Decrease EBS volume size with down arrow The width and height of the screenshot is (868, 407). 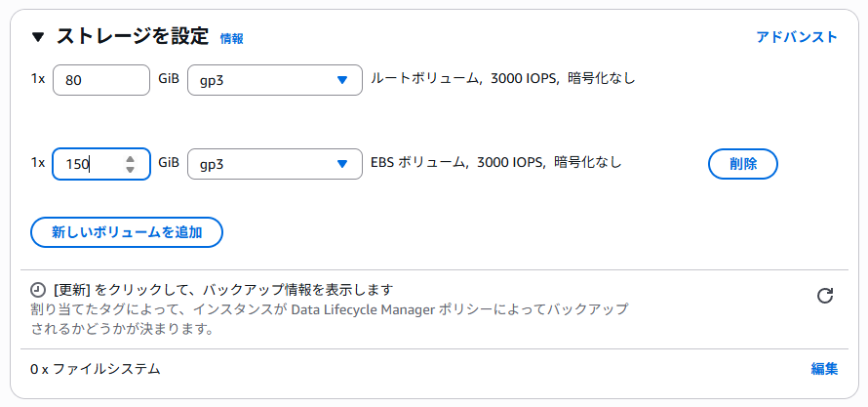click(130, 170)
